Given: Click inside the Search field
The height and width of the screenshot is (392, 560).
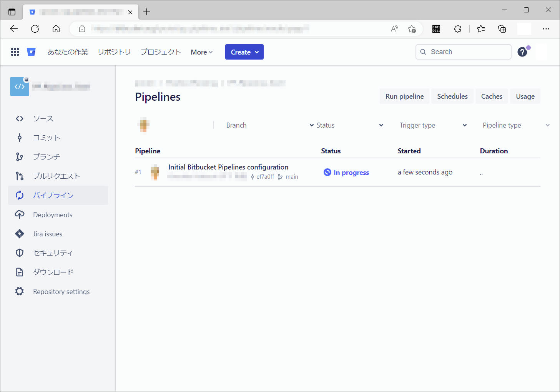Looking at the screenshot, I should (x=463, y=51).
